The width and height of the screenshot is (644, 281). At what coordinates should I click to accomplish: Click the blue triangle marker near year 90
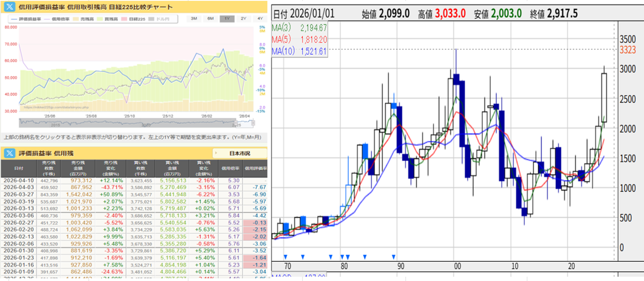[x=394, y=257]
